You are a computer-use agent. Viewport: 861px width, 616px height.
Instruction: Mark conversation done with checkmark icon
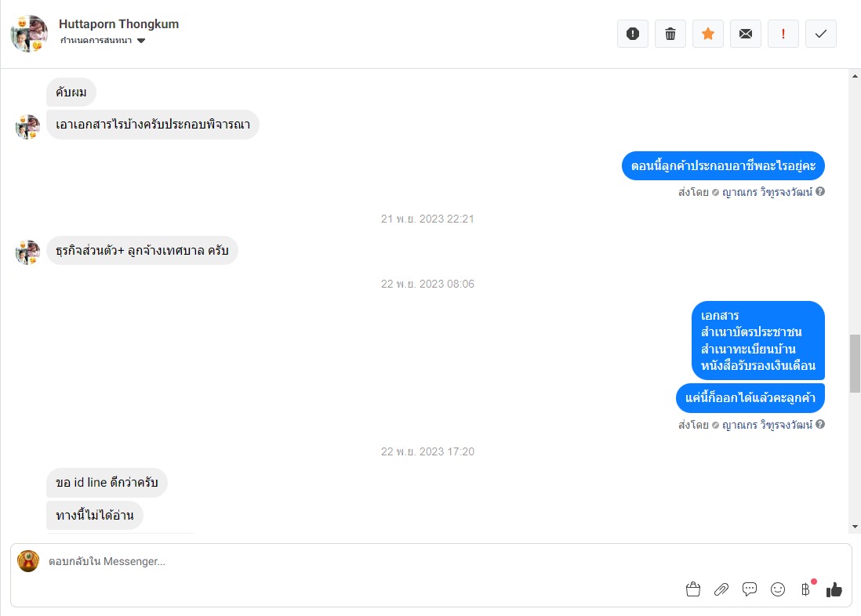coord(821,34)
